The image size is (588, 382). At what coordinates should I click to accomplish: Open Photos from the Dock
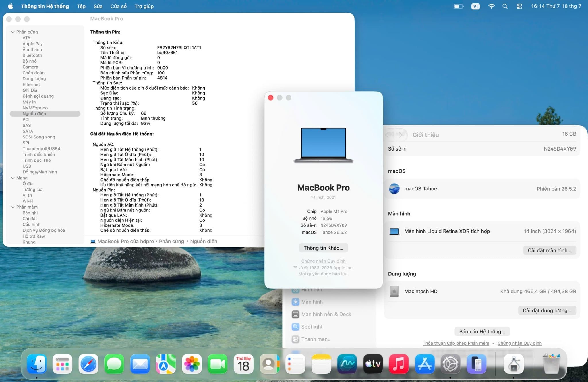[x=192, y=364]
